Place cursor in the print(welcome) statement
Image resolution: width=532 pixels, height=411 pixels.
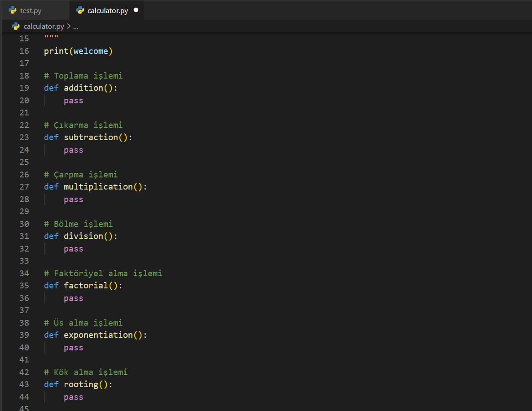(x=78, y=51)
